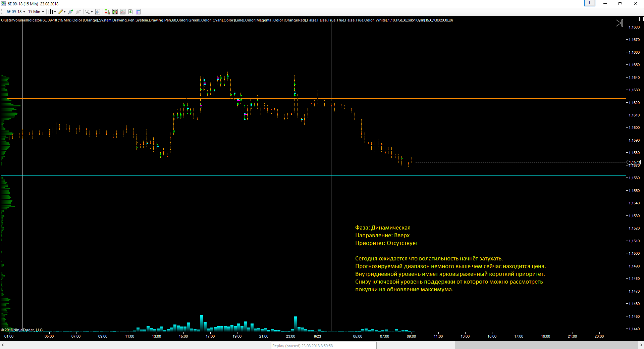The height and width of the screenshot is (349, 644).
Task: Click the text 'Направление: Вверх'
Action: click(382, 235)
